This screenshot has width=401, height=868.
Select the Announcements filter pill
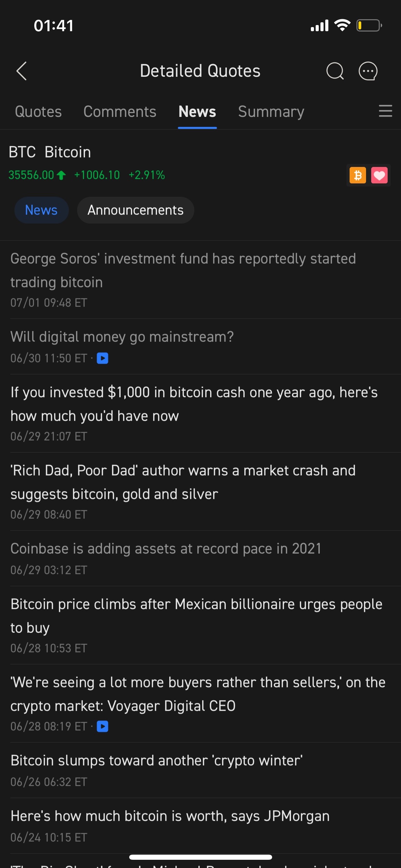point(135,210)
